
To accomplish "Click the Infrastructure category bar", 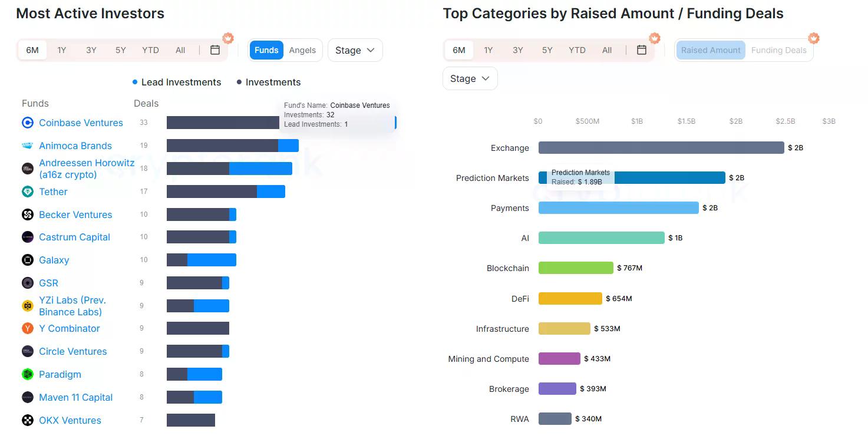I will (565, 328).
